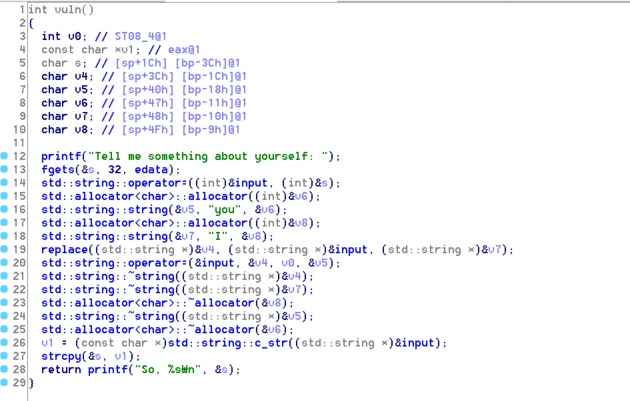Click the return keyword on line 28

click(61, 369)
